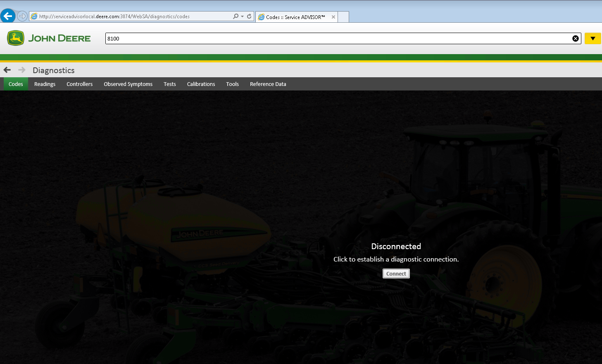The height and width of the screenshot is (364, 602).
Task: Go forward using Diagnostics right arrow
Action: pyautogui.click(x=22, y=70)
